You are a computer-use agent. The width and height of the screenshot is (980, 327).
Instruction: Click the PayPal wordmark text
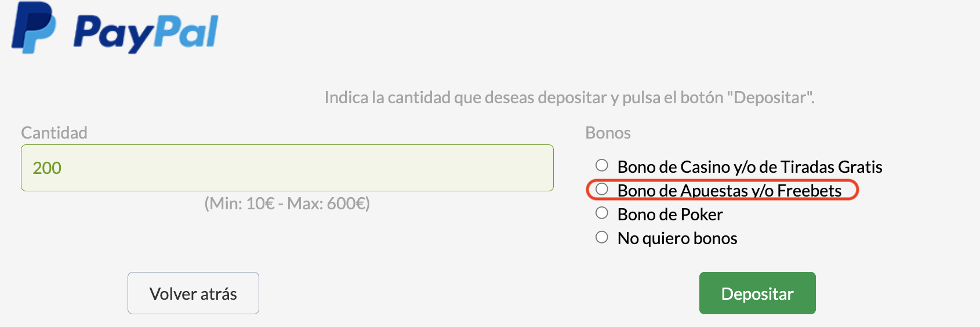click(146, 33)
